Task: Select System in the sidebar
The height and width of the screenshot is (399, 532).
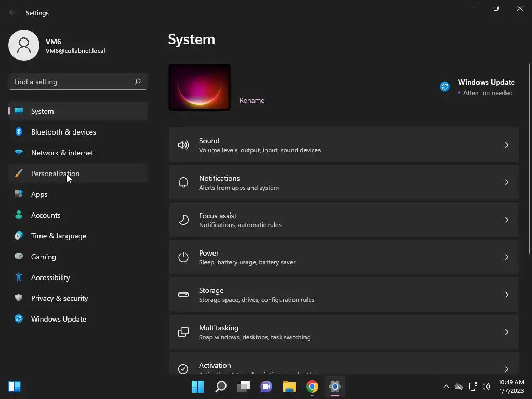Action: click(78, 111)
